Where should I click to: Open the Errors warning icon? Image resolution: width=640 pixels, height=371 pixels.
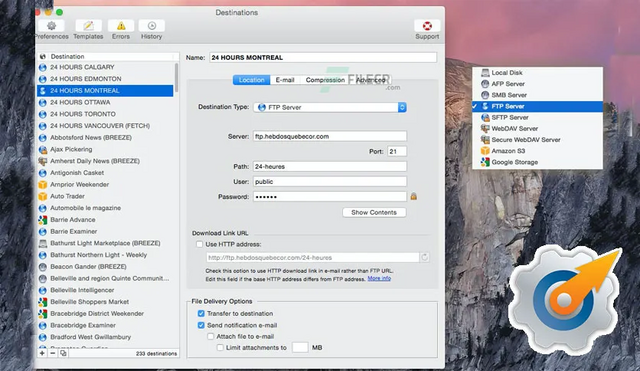(121, 26)
